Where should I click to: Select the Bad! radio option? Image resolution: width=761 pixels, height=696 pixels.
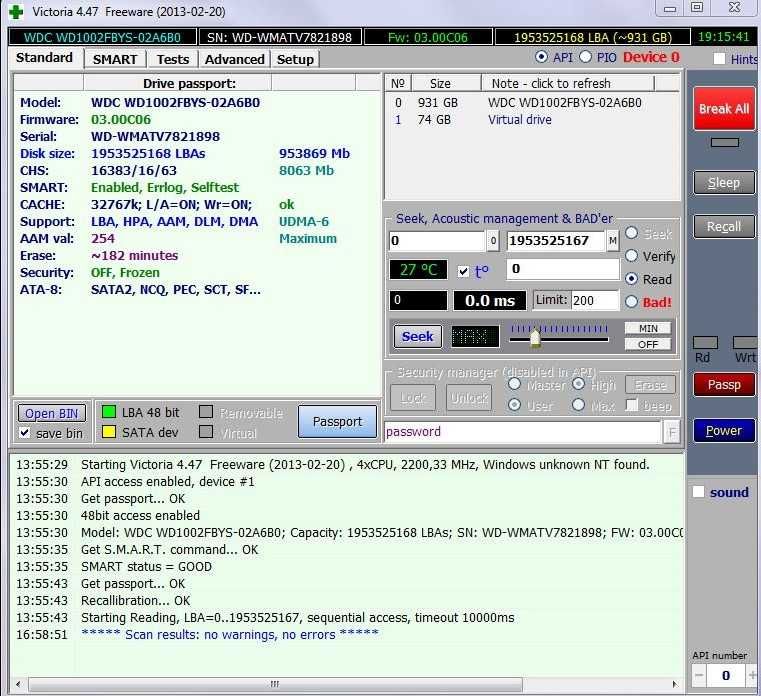click(x=631, y=301)
